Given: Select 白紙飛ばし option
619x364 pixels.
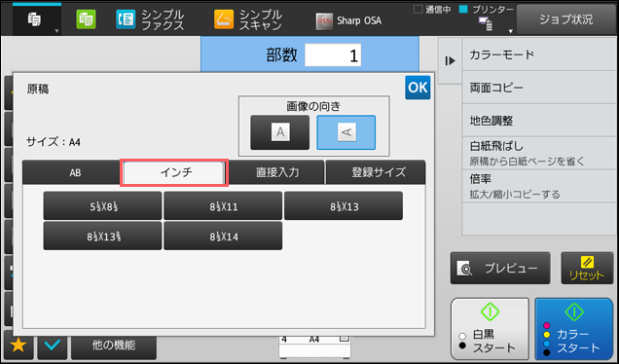Looking at the screenshot, I should pos(539,153).
